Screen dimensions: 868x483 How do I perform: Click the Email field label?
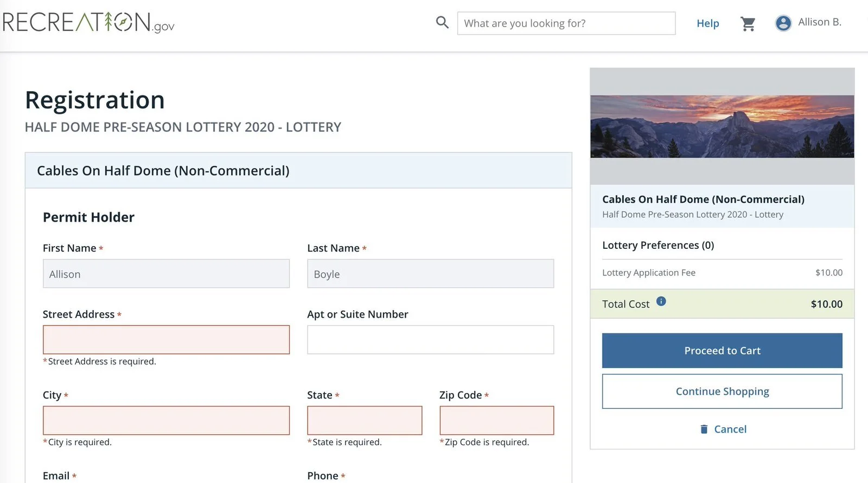tap(56, 476)
